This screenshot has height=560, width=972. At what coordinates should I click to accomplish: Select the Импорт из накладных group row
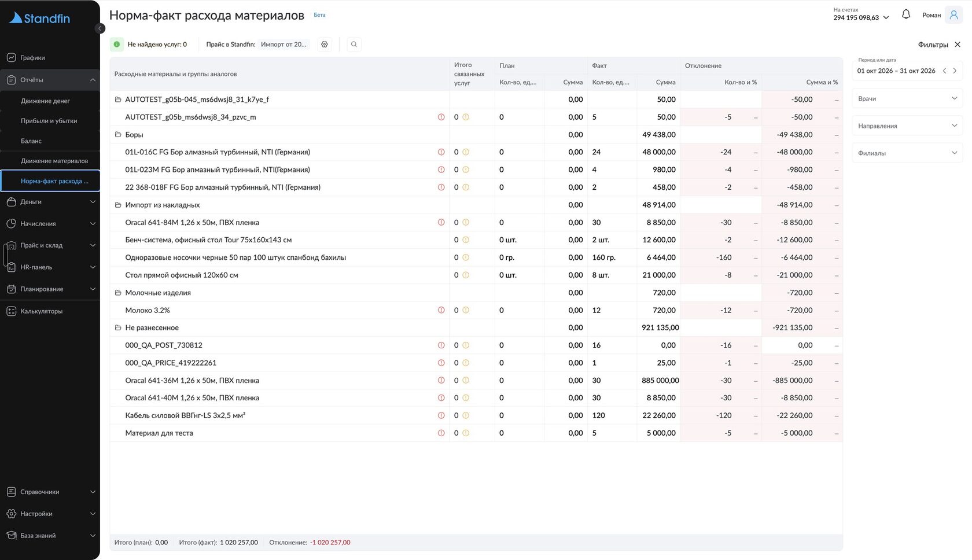tap(476, 205)
